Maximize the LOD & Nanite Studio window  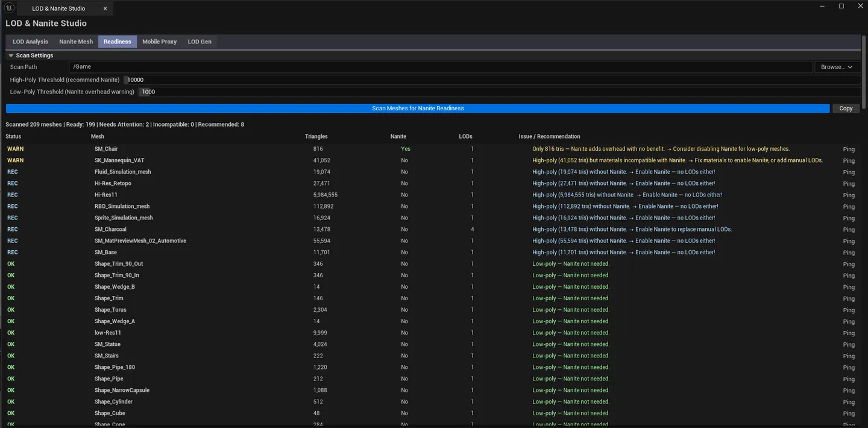click(841, 6)
